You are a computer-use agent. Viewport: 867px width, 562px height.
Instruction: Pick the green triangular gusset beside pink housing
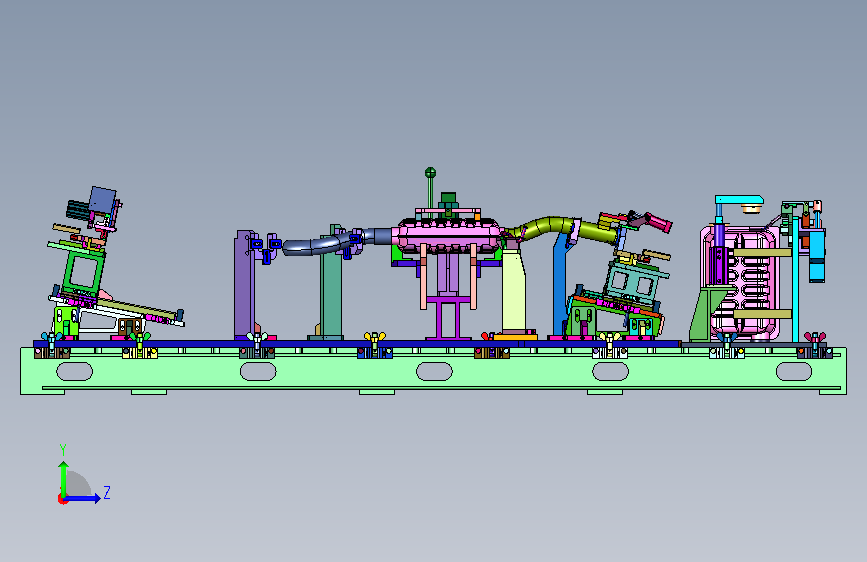704,314
